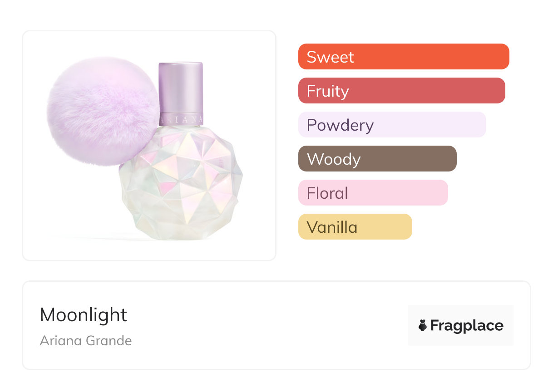Click the "Powdery" text label
Screen dimensions: 553x392
340,125
